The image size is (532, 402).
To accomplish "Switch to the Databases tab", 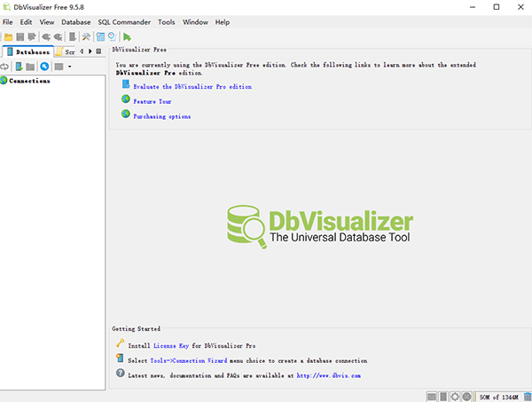I will coord(28,51).
